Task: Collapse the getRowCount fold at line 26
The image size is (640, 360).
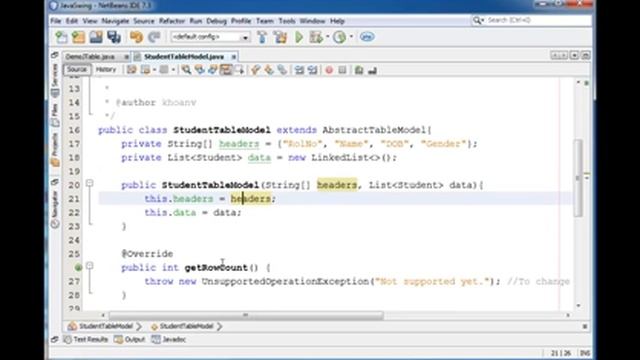Action: click(x=89, y=266)
